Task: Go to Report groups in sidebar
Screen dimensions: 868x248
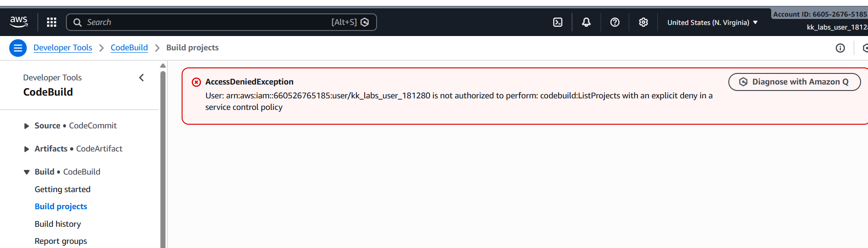Action: 61,241
